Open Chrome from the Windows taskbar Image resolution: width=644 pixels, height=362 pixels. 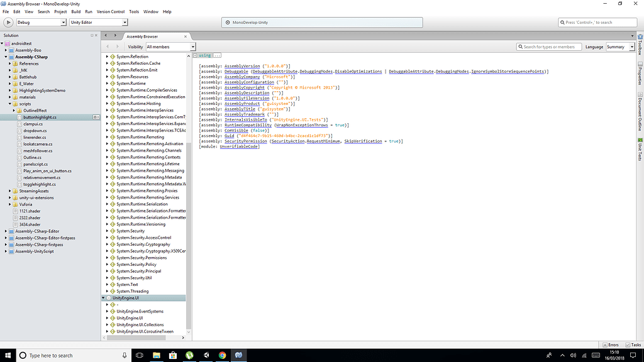coord(222,355)
